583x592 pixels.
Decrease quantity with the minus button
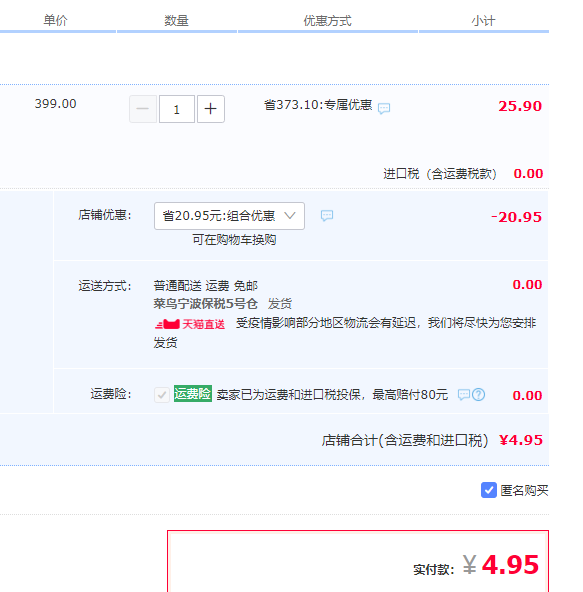click(x=143, y=109)
